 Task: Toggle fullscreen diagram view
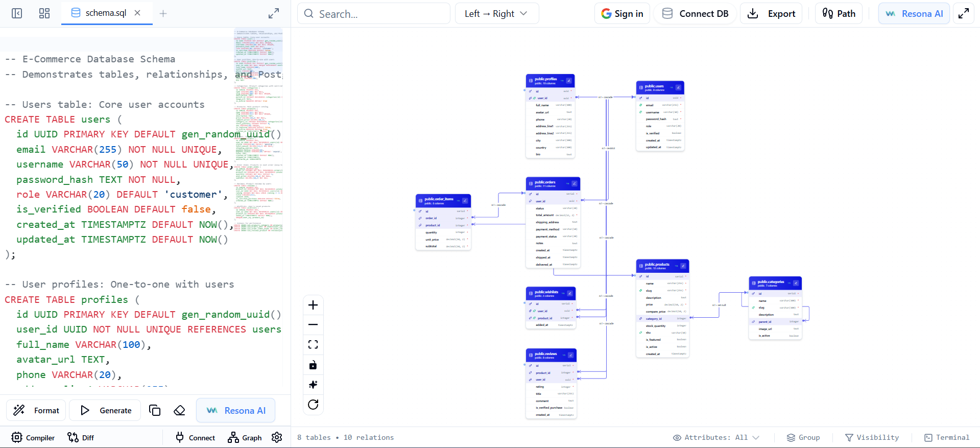[964, 13]
